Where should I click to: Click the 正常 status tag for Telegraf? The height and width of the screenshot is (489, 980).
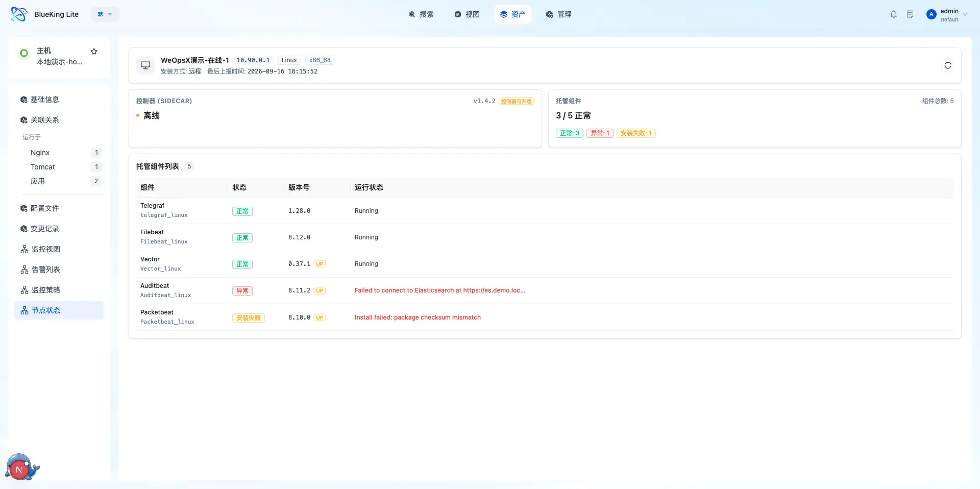[242, 211]
